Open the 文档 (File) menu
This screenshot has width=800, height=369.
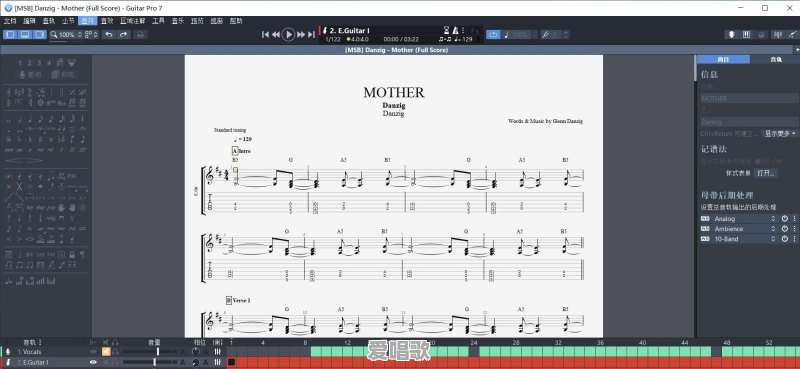(10, 21)
